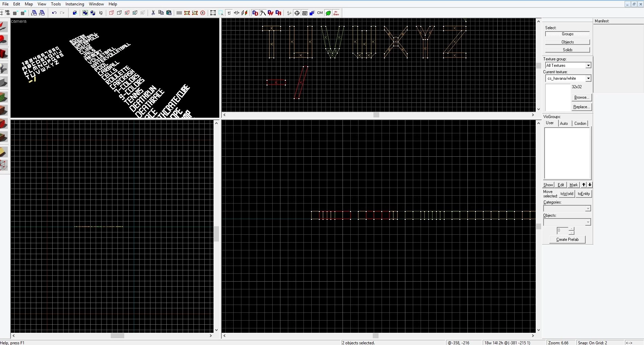Viewport: 644px width, 345px height.
Task: Hide the selected objects
Action: 111,13
